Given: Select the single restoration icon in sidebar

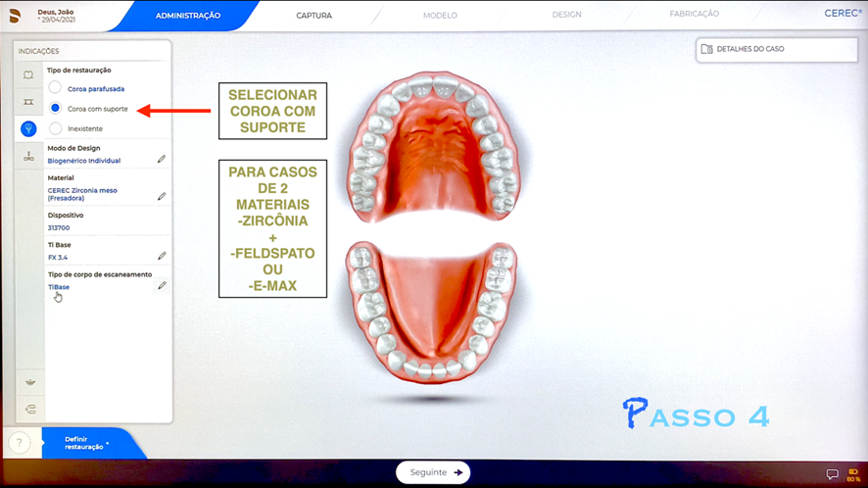Looking at the screenshot, I should tap(28, 75).
